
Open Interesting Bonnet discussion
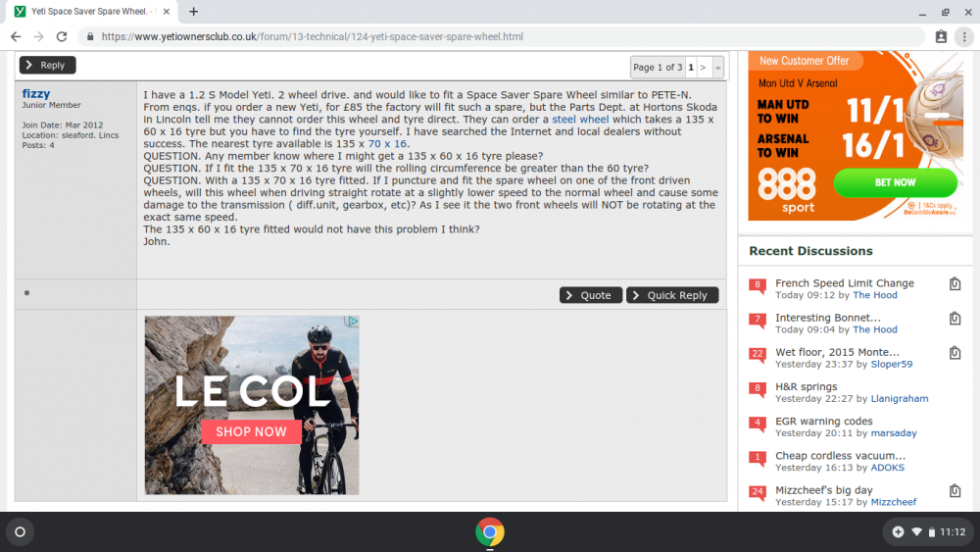[x=827, y=318]
